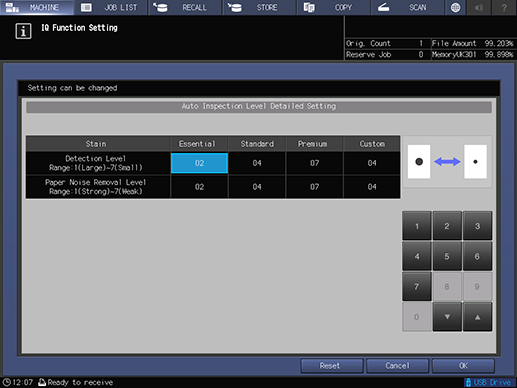Increase value with up arrow key
Screen dimensions: 517x388
477,317
